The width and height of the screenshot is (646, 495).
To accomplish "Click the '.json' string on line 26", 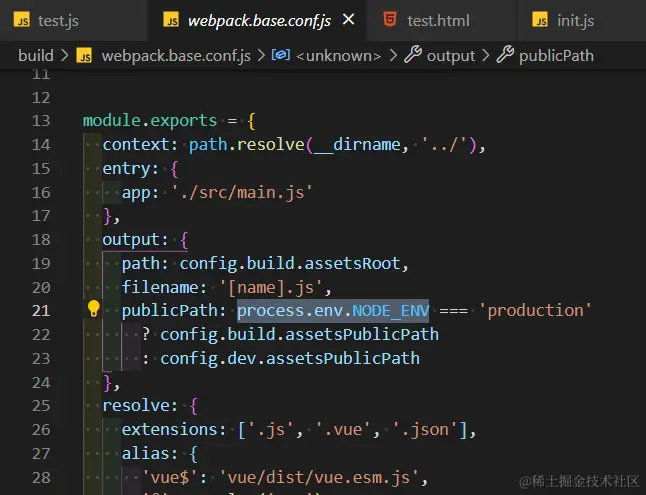I will tap(425, 430).
